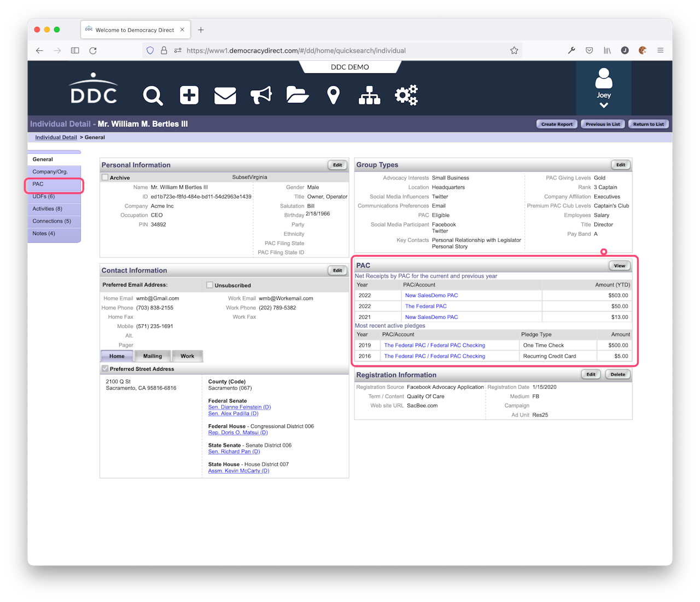Open the folder icon in DDC toolbar
Image resolution: width=700 pixels, height=602 pixels.
(x=297, y=96)
